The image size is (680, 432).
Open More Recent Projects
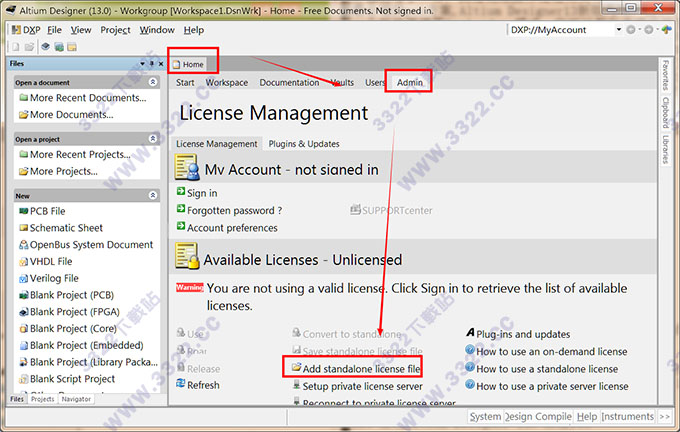[75, 154]
